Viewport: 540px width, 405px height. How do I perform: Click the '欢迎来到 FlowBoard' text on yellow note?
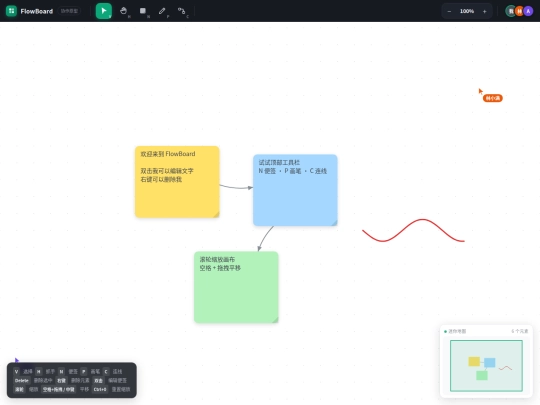168,154
